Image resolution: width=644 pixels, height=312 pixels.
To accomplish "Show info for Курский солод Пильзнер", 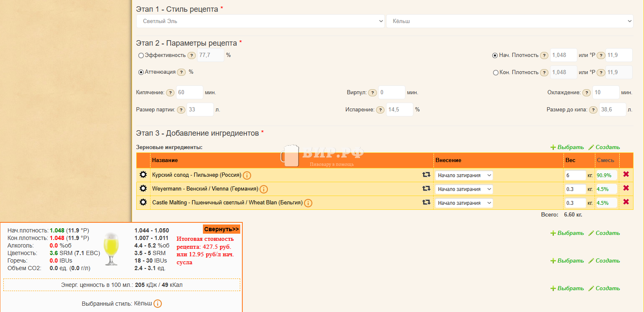I will pos(247,175).
